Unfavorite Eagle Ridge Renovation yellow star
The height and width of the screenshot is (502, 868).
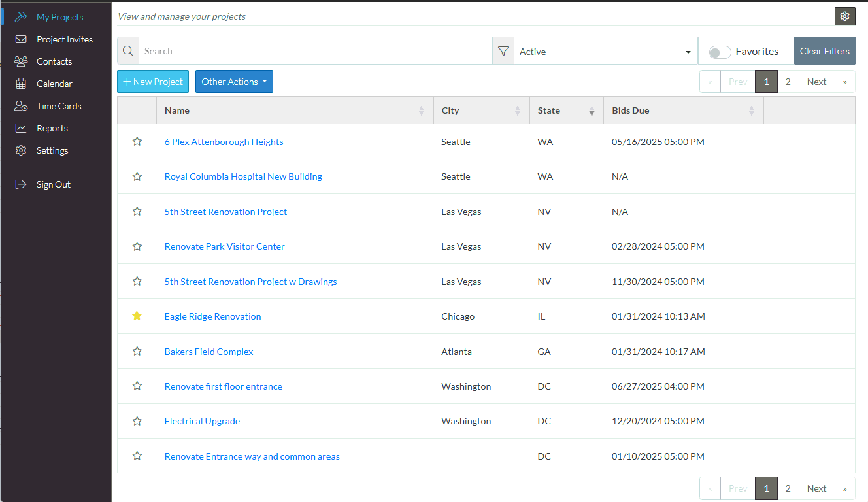(137, 316)
